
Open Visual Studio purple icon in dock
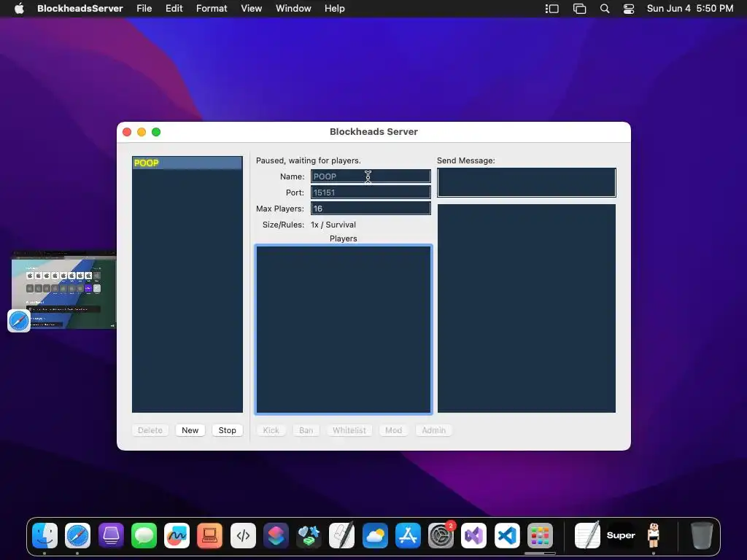point(474,535)
